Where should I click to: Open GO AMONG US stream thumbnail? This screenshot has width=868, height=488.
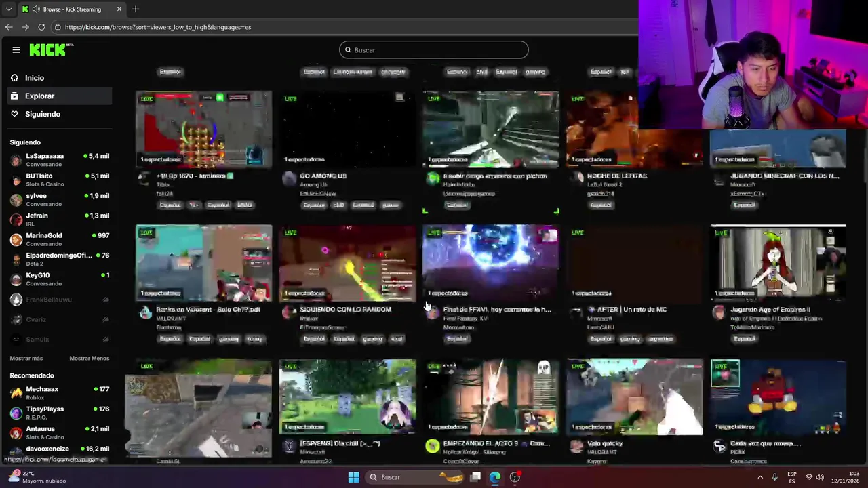tap(347, 129)
